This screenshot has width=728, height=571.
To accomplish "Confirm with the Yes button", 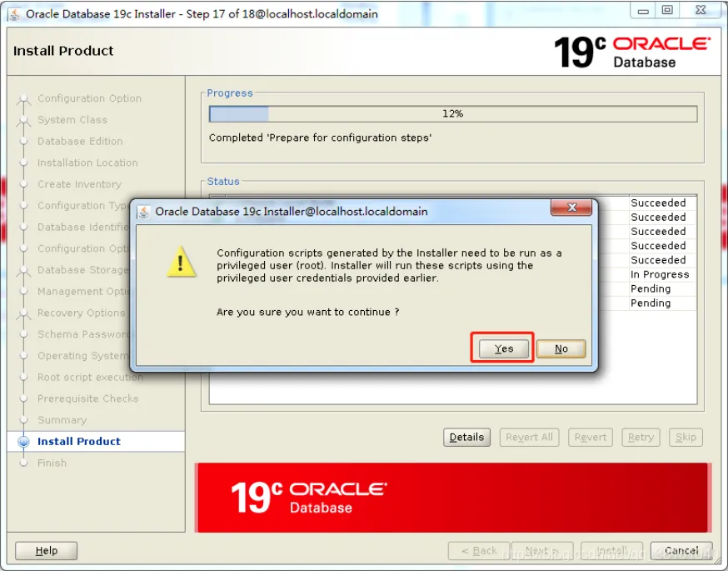I will point(504,348).
